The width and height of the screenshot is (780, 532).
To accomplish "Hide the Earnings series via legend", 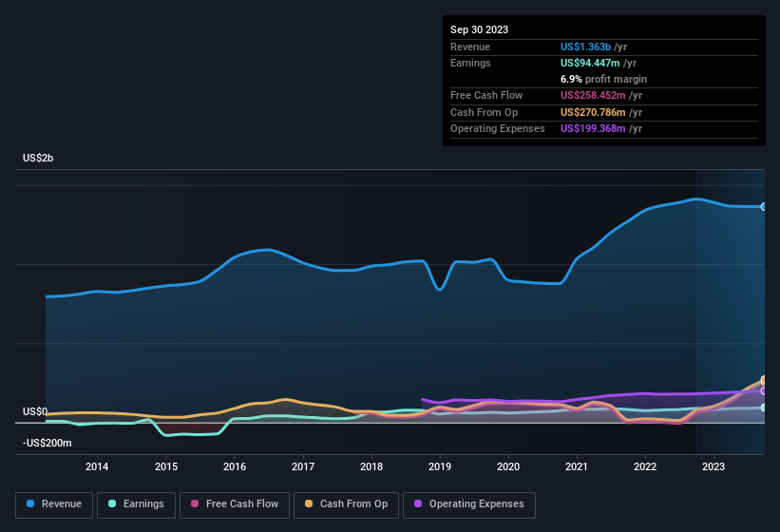I will 136,503.
